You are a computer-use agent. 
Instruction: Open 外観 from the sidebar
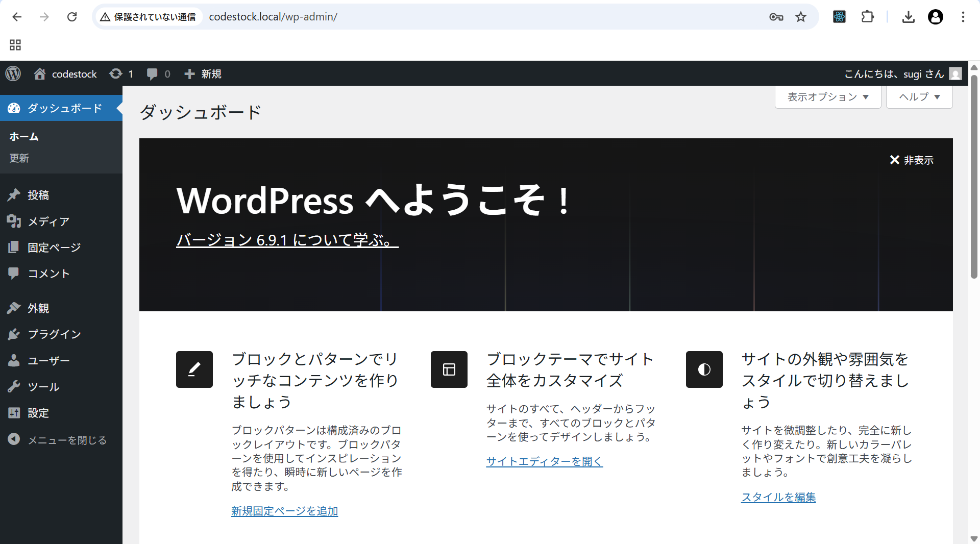pyautogui.click(x=37, y=308)
